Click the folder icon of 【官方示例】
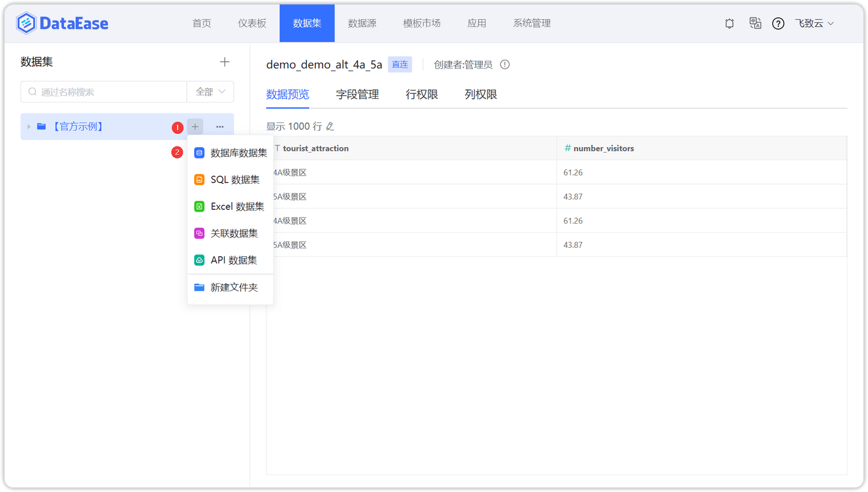Image resolution: width=868 pixels, height=492 pixels. 42,127
